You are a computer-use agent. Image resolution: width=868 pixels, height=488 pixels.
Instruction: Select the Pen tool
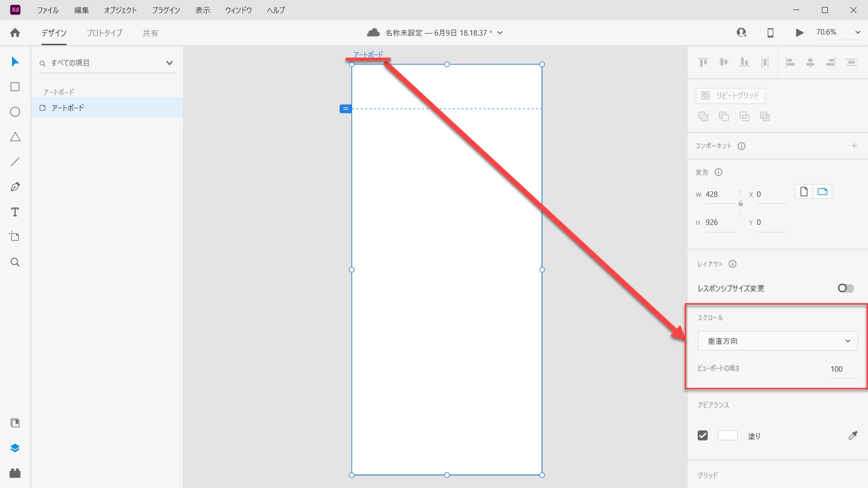point(15,187)
